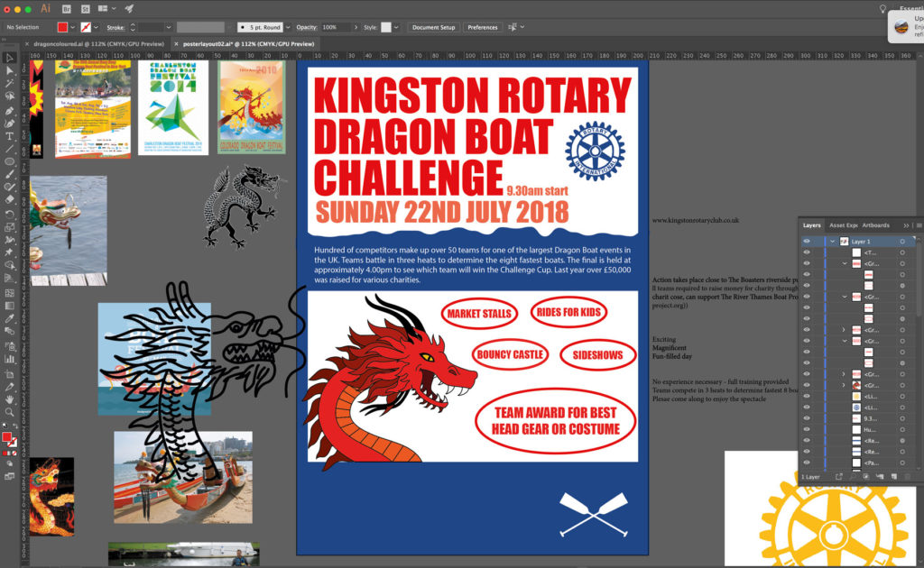This screenshot has width=924, height=568.
Task: Choose the Ellipse shape tool
Action: (x=9, y=162)
